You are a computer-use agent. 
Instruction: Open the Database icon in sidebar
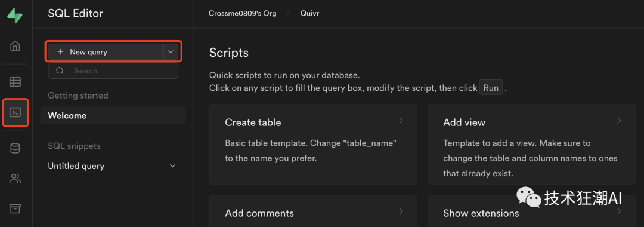pyautogui.click(x=15, y=149)
